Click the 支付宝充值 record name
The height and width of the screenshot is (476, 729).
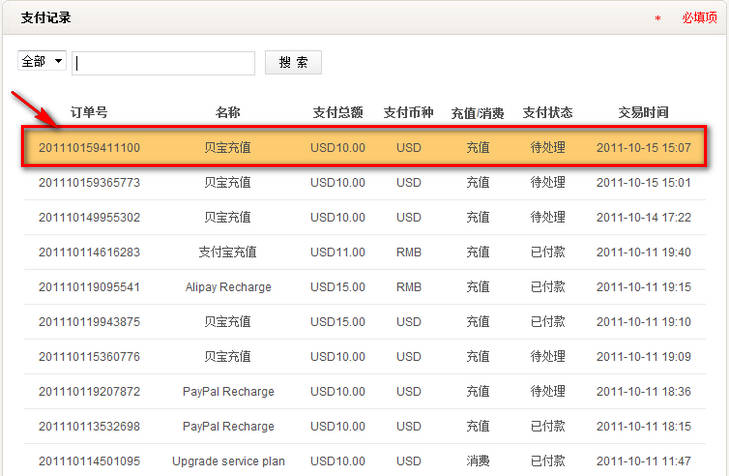tap(228, 252)
